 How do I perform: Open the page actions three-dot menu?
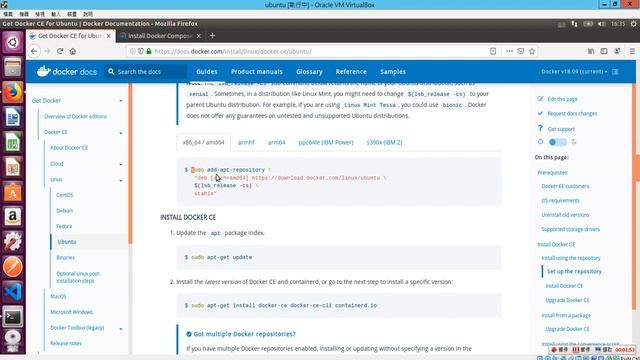(509, 51)
